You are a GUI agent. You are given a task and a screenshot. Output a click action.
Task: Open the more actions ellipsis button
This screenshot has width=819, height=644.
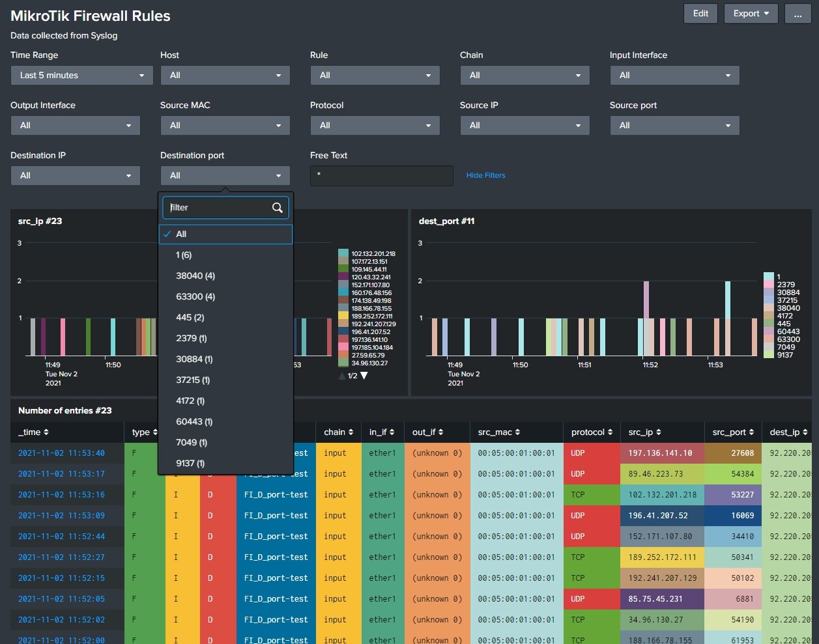797,14
